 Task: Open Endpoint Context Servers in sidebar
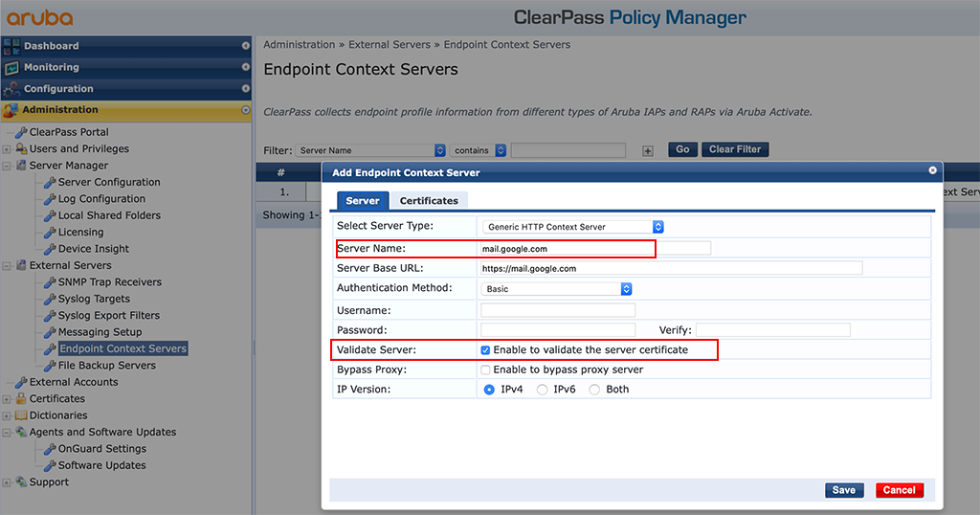(122, 348)
